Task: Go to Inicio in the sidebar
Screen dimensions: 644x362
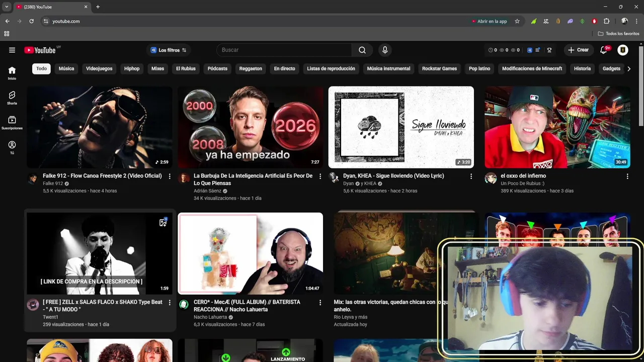Action: 12,73
